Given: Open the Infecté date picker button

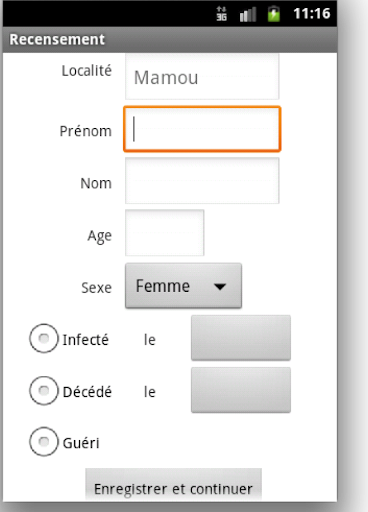Looking at the screenshot, I should [241, 338].
